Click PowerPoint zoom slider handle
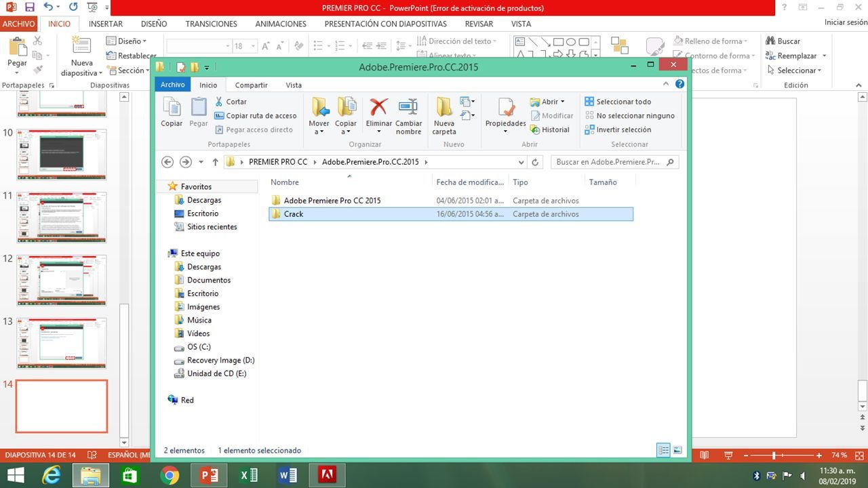This screenshot has height=488, width=868. click(x=774, y=455)
